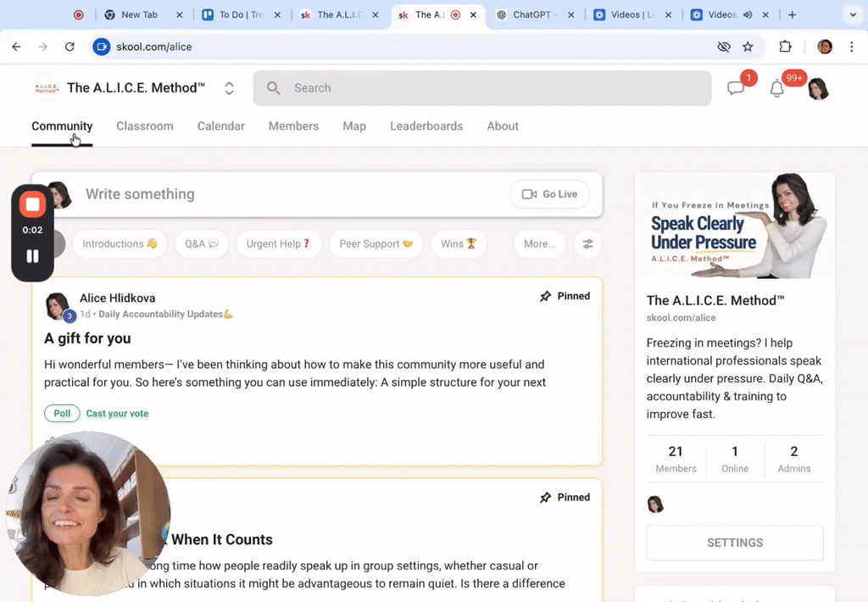The width and height of the screenshot is (868, 602).
Task: View the 1 Online count
Action: tap(735, 459)
